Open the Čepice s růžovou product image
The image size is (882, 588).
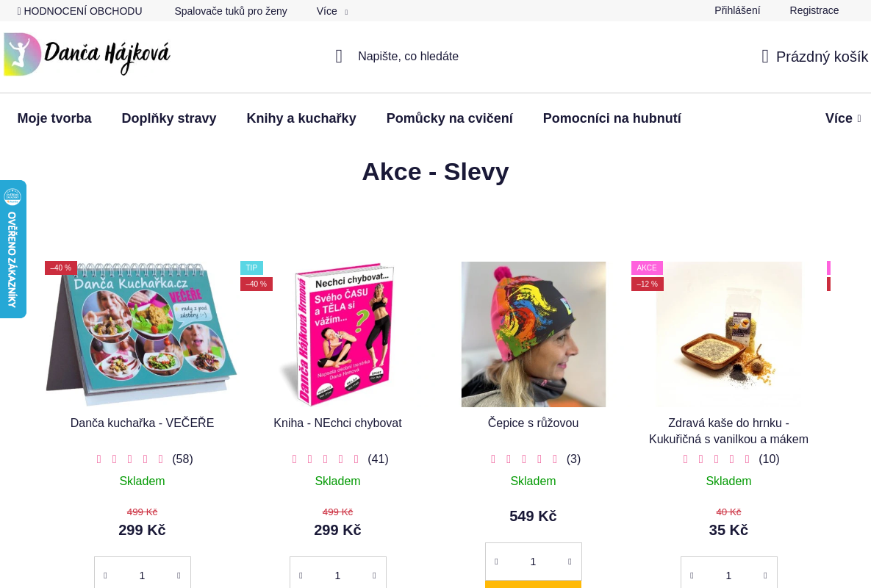534,334
